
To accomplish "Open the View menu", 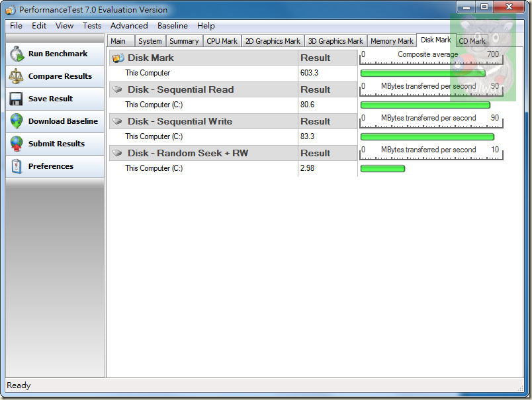I will point(64,26).
